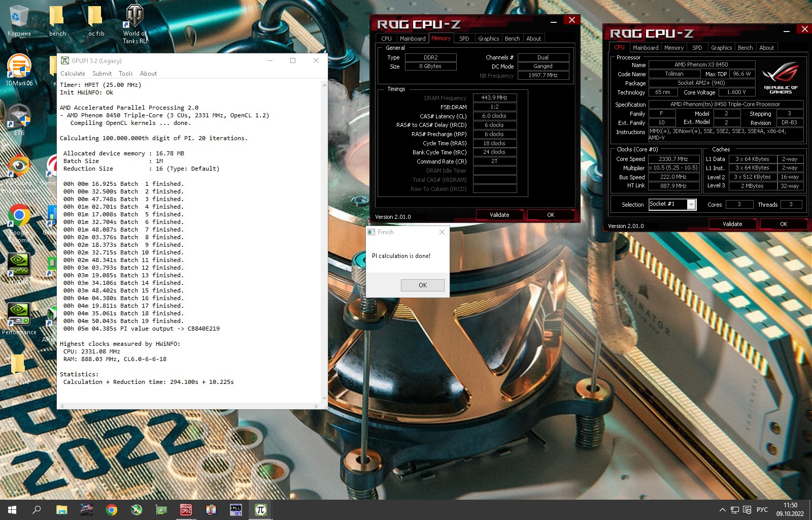
Task: Open the Windows Start menu
Action: 12,510
